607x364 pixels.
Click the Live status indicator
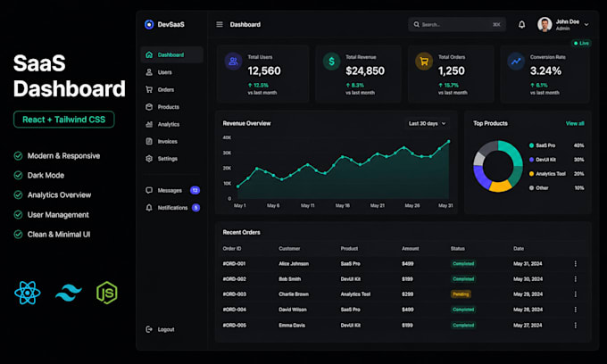point(581,43)
